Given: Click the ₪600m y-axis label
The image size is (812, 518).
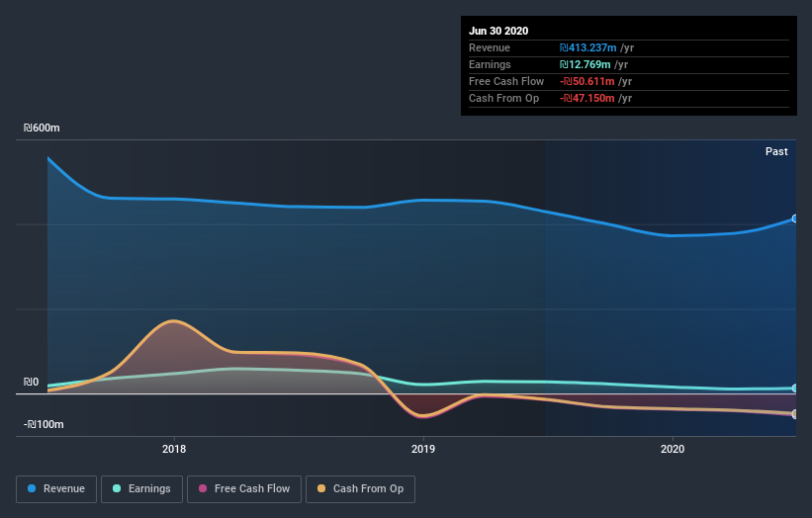Looking at the screenshot, I should pos(42,128).
